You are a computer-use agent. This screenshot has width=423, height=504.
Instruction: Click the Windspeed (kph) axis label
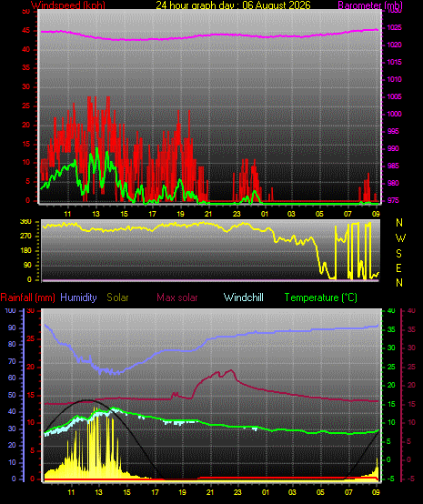click(68, 5)
